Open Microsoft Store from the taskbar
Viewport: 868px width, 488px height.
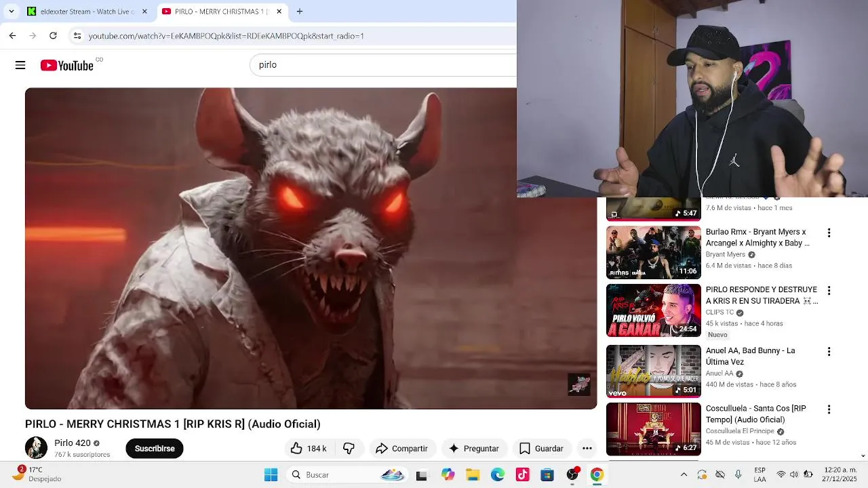click(547, 474)
